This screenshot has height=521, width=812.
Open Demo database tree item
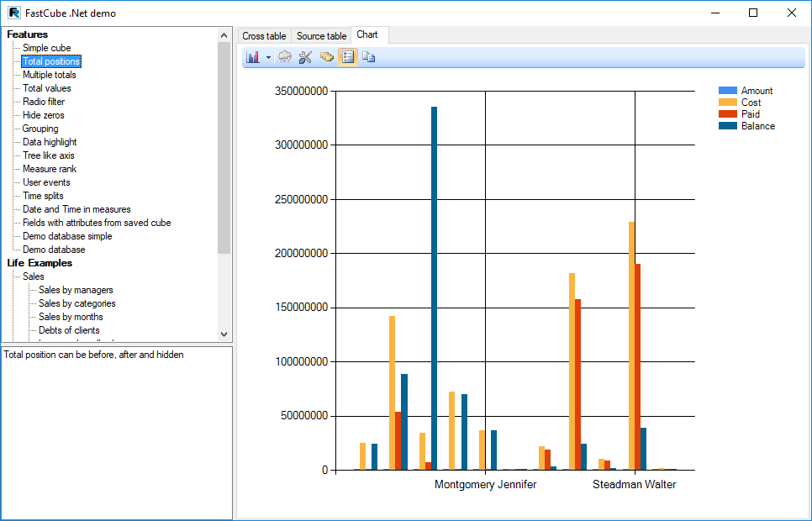click(x=53, y=250)
